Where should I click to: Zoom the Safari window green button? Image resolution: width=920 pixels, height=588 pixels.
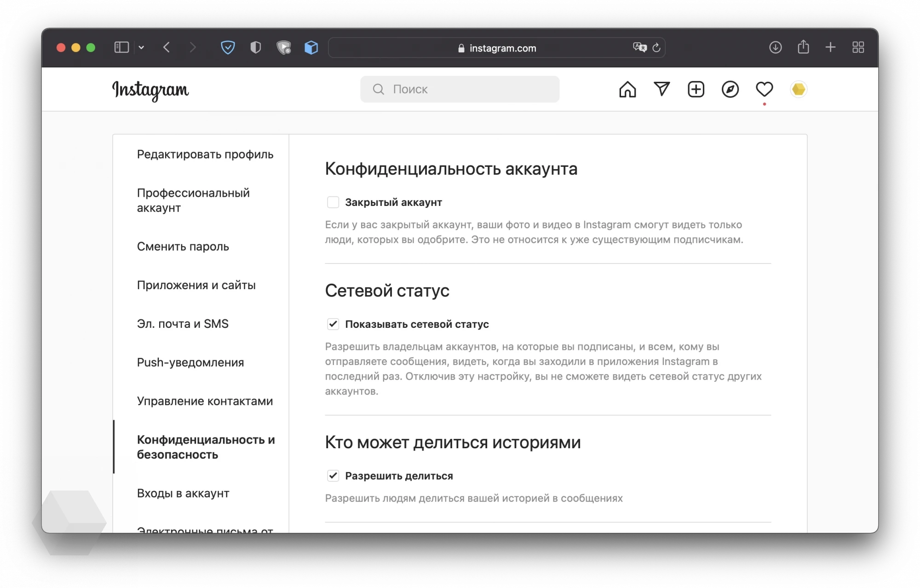click(x=91, y=47)
